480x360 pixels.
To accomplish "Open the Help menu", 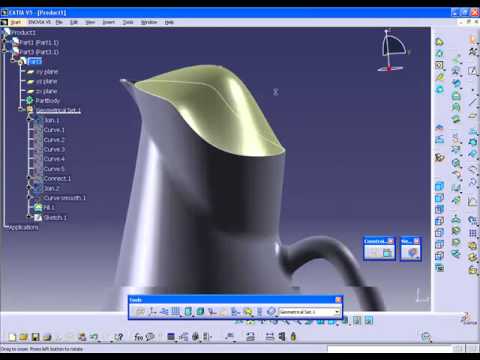I will (x=169, y=22).
